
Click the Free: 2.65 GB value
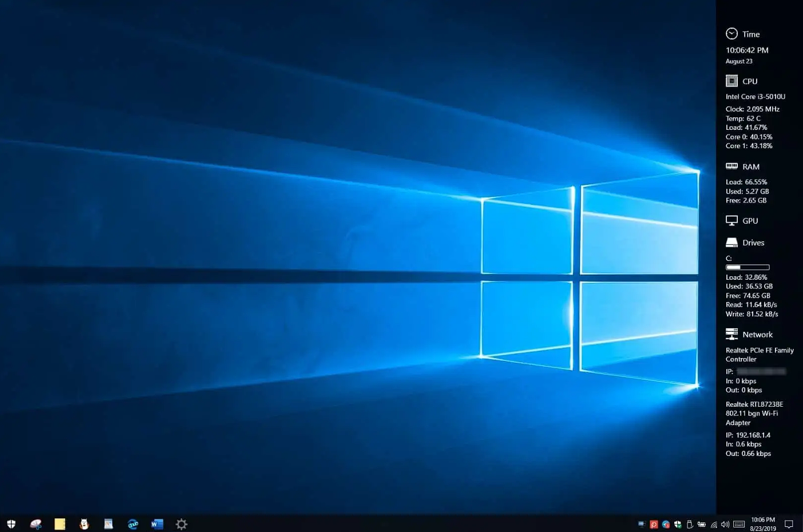coord(746,200)
